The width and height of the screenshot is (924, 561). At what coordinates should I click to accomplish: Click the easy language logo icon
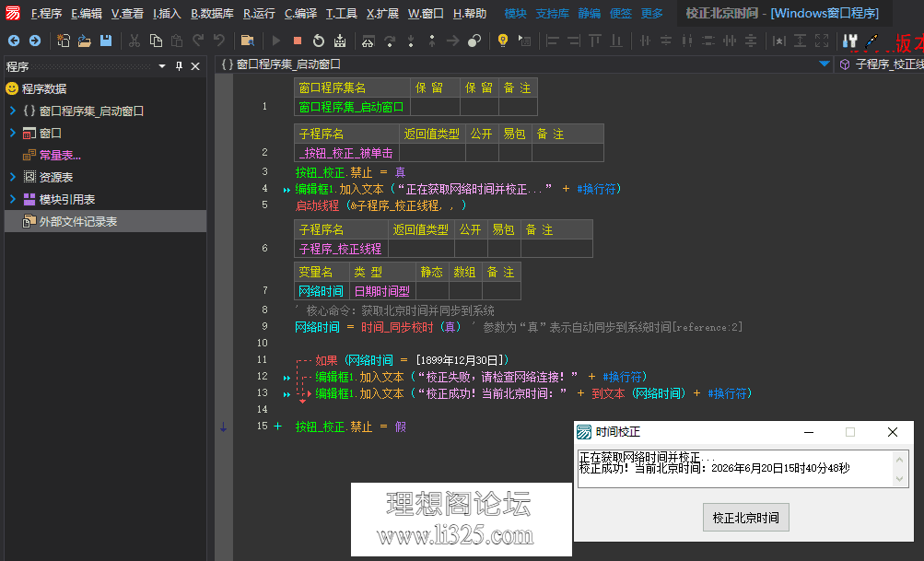(x=12, y=12)
